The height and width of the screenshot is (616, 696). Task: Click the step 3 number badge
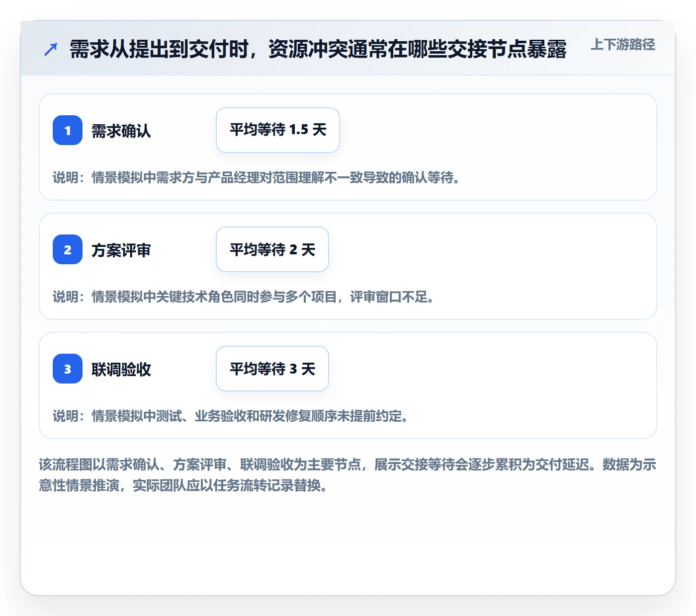(68, 369)
